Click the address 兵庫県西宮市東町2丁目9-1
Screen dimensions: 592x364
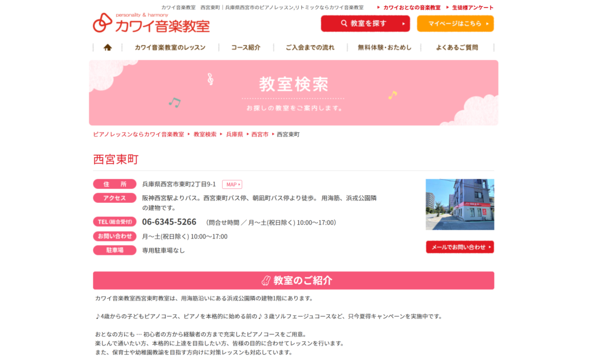pos(179,184)
